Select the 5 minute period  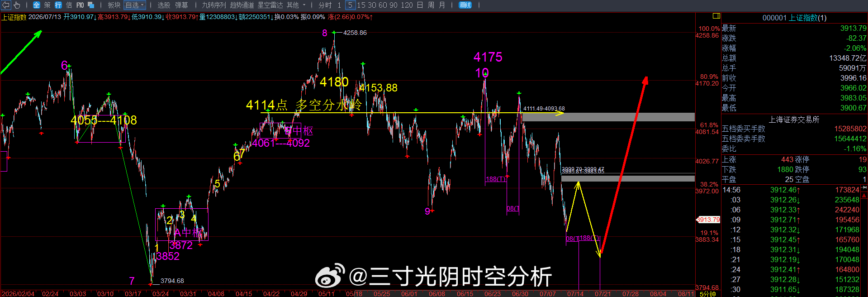350,5
